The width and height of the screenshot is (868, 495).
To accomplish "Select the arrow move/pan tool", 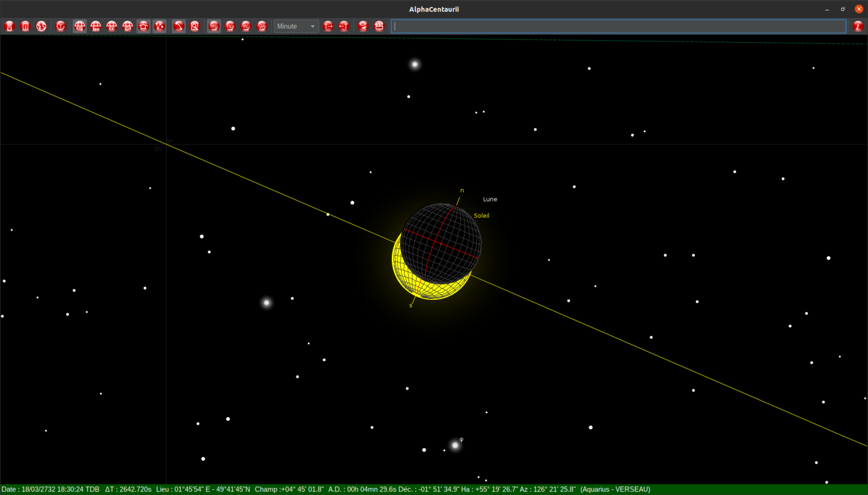I will [178, 25].
